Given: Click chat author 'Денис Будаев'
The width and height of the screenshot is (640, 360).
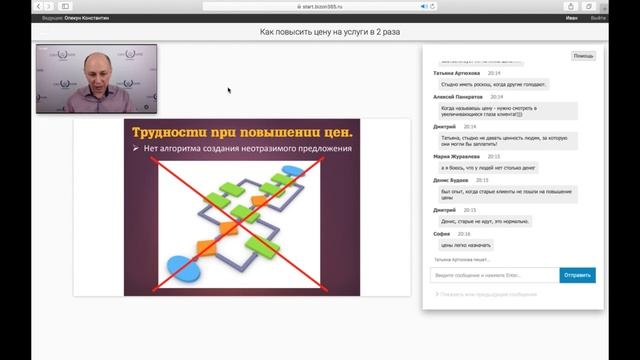Looking at the screenshot, I should (x=451, y=180).
